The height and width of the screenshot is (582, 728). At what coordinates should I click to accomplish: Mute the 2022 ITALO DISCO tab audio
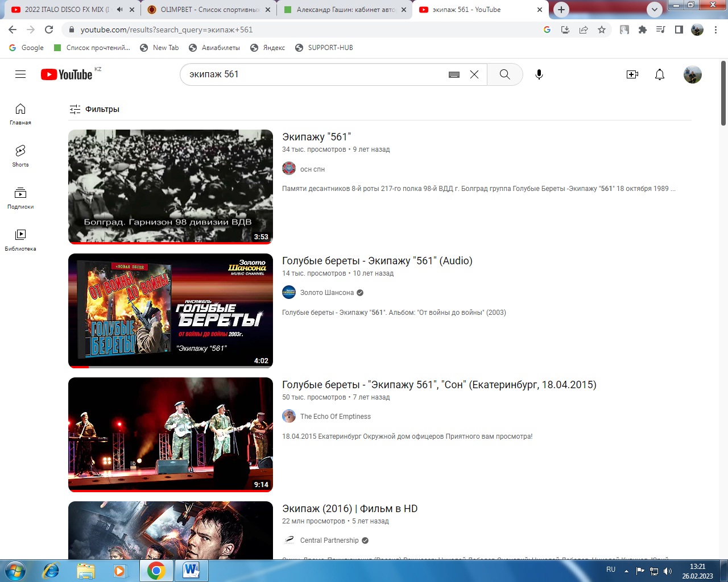tap(119, 10)
